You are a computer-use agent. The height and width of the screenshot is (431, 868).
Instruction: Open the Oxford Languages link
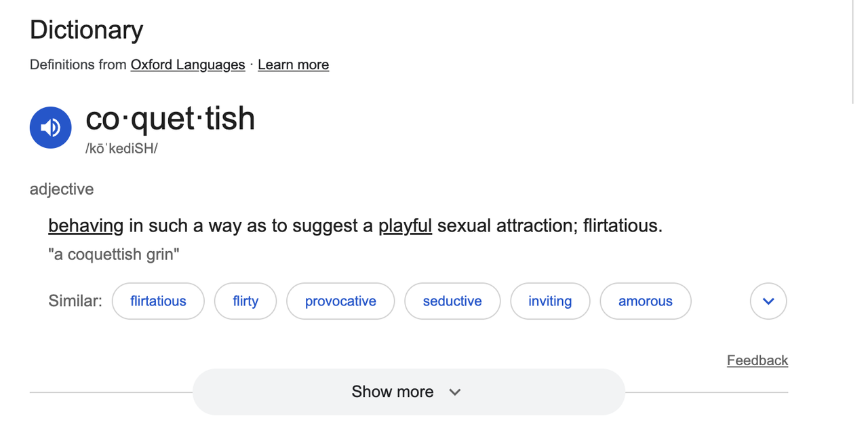(188, 64)
